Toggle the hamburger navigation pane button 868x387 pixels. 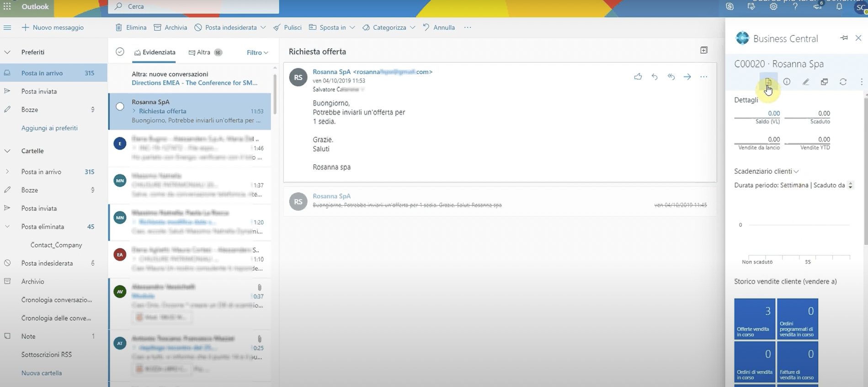click(x=7, y=27)
